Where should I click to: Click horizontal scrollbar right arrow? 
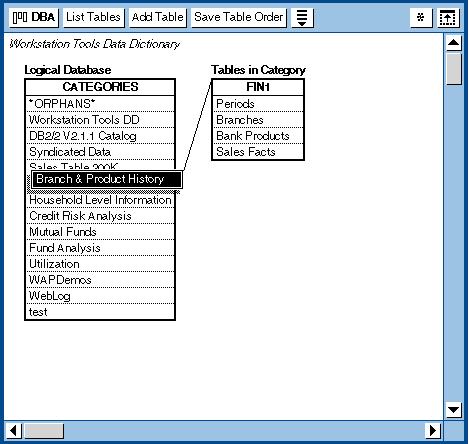(433, 431)
